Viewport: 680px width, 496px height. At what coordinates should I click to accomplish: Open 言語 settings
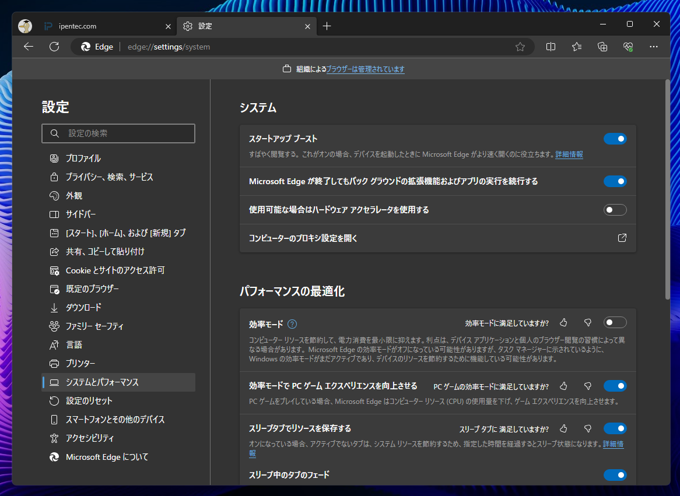pos(118,345)
